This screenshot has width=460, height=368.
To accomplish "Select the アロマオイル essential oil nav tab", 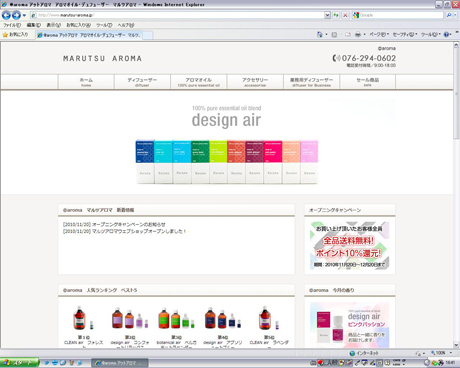I will pos(199,82).
